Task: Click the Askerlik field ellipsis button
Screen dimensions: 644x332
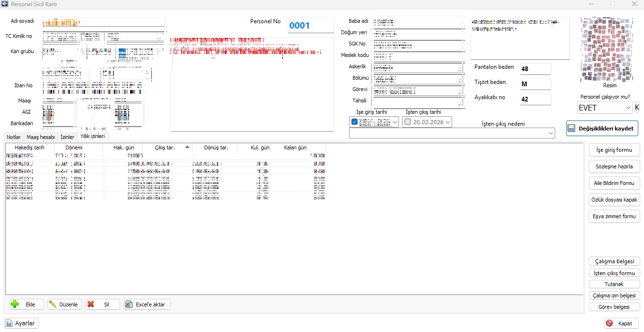Action: 460,68
